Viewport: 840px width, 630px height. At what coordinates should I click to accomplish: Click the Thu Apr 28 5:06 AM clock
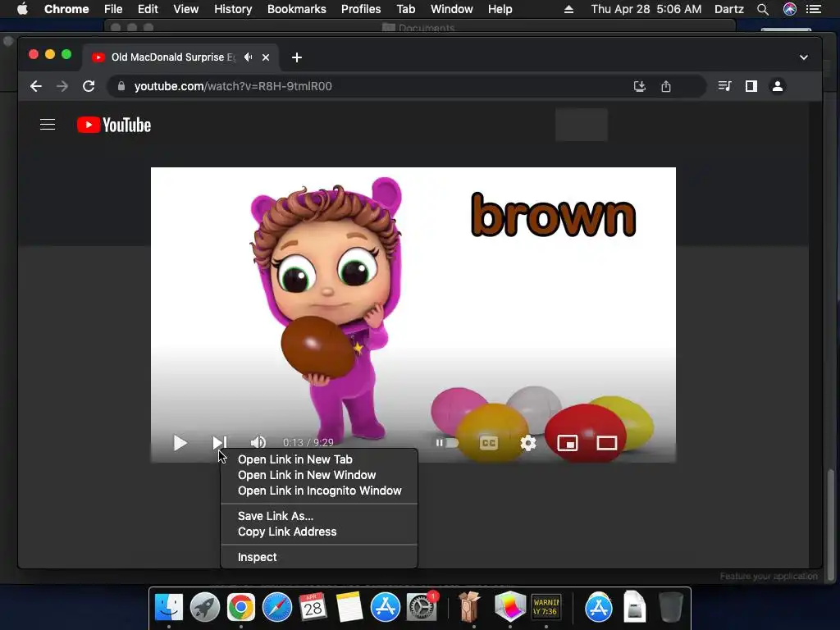coord(646,9)
